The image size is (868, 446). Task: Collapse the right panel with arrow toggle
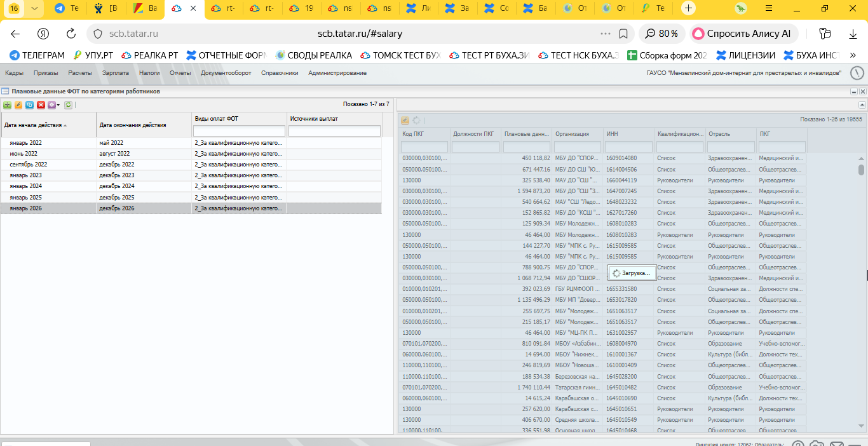point(862,104)
